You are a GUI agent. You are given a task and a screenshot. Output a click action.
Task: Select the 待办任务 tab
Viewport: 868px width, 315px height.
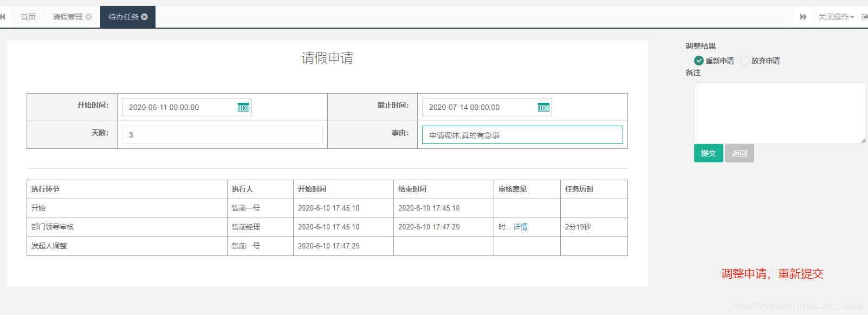(x=124, y=17)
